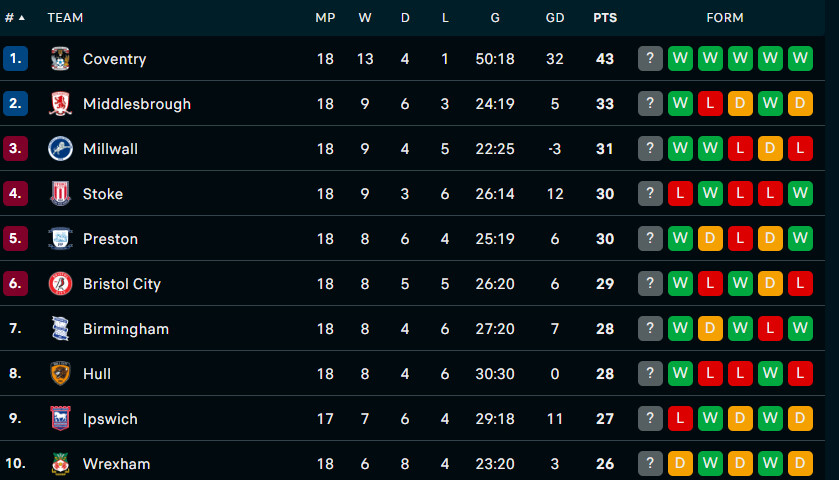Click the Hull tiger crest icon
This screenshot has height=480, width=839.
[61, 374]
